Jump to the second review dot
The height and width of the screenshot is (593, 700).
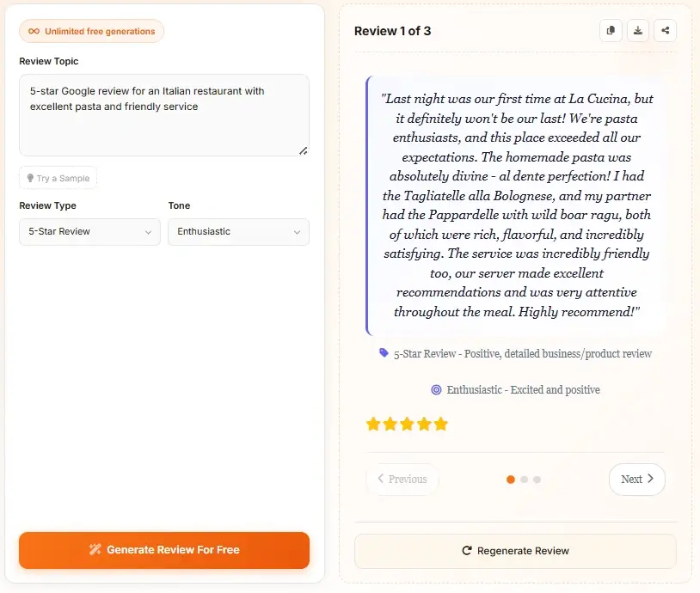524,480
